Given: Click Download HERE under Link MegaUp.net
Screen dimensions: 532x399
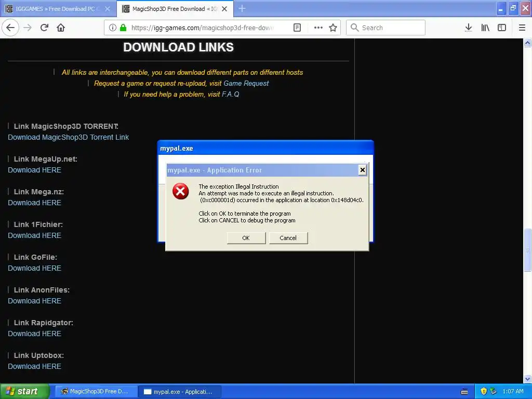Looking at the screenshot, I should 34,170.
